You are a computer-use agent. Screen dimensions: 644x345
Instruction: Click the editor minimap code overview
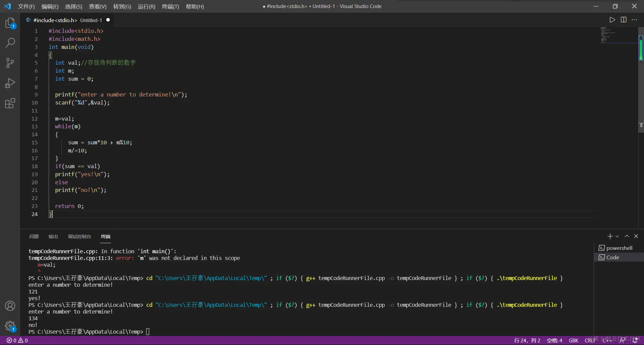pos(619,35)
